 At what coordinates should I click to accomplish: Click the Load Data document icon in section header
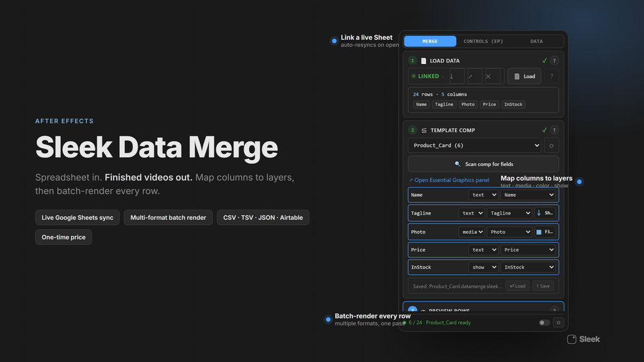[x=424, y=61]
